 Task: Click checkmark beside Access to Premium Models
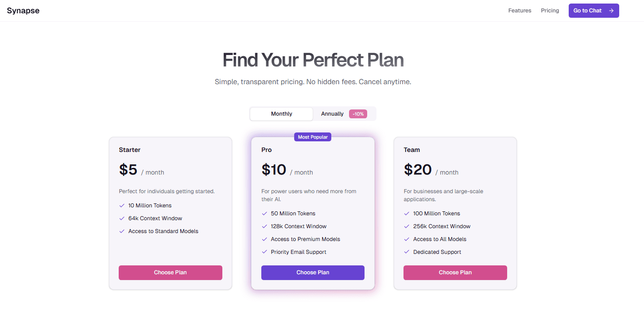[264, 239]
